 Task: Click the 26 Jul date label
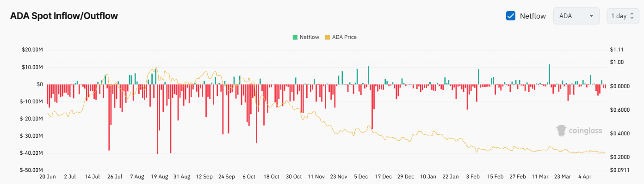(x=115, y=177)
